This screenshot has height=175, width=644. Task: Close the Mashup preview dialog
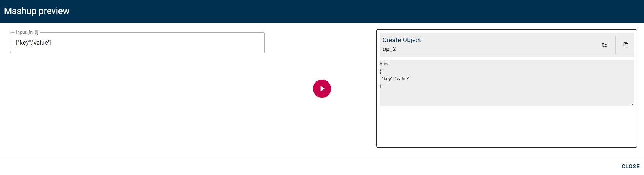click(x=630, y=166)
